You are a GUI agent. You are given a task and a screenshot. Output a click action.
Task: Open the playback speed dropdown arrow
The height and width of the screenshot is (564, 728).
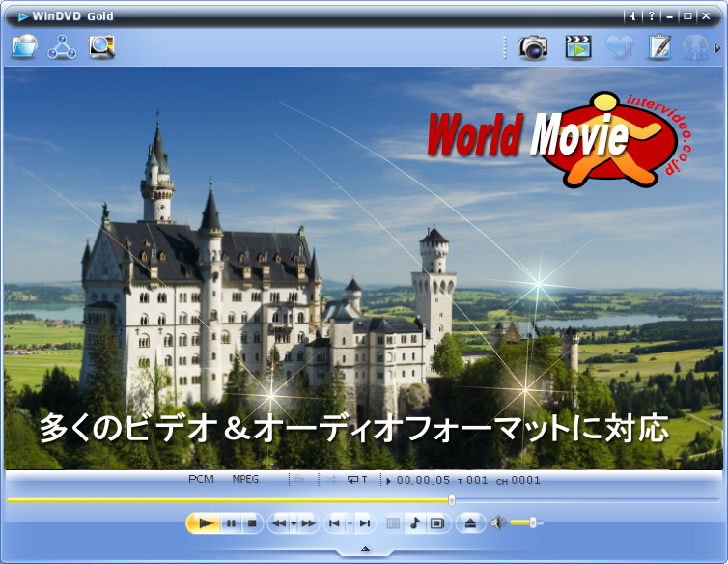pos(294,523)
